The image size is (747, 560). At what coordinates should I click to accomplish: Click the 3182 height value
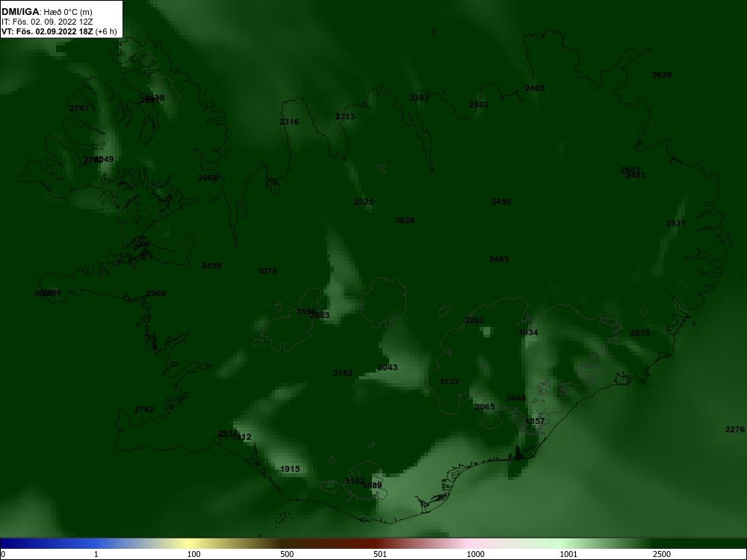pyautogui.click(x=343, y=373)
